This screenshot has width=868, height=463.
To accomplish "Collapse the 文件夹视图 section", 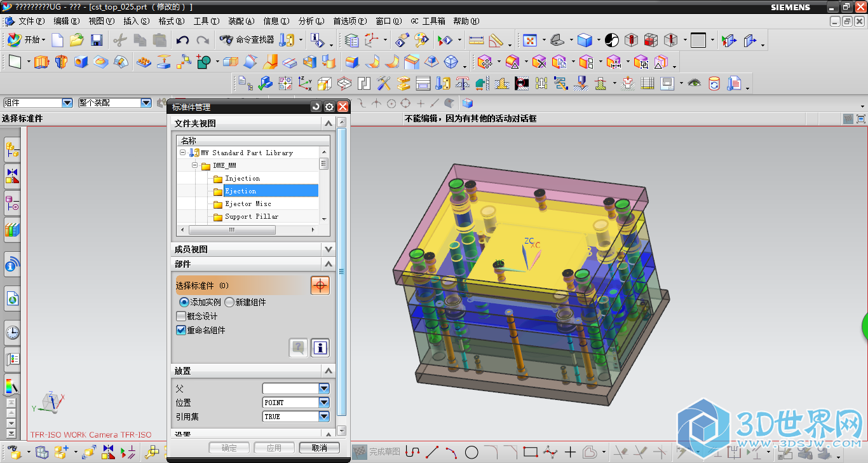I will click(x=329, y=123).
